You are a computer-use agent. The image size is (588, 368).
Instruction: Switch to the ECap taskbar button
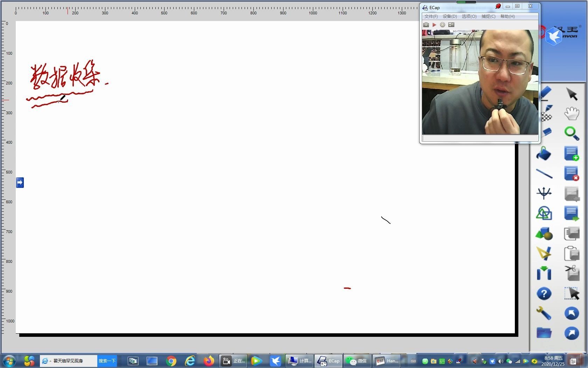pos(328,361)
